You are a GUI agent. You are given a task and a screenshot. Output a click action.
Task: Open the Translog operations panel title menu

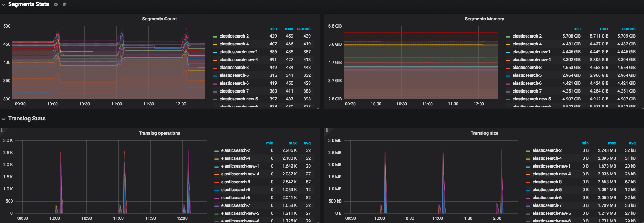point(159,133)
